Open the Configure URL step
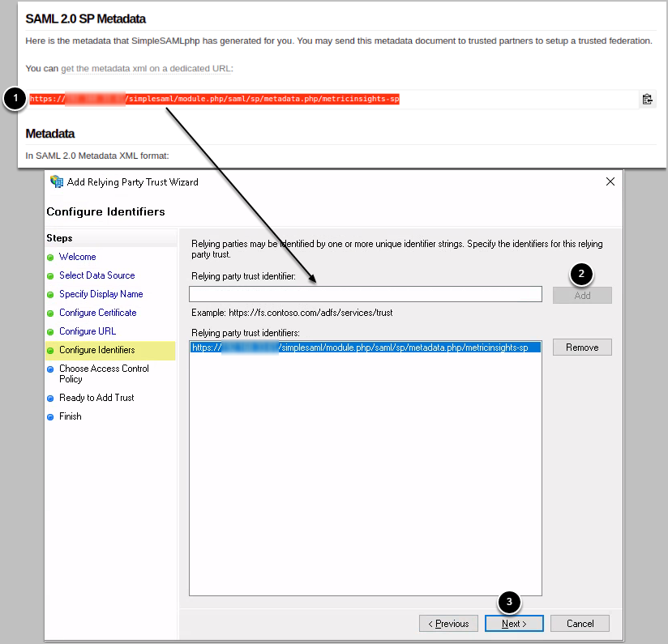Viewport: 668px width, 644px height. 88,331
